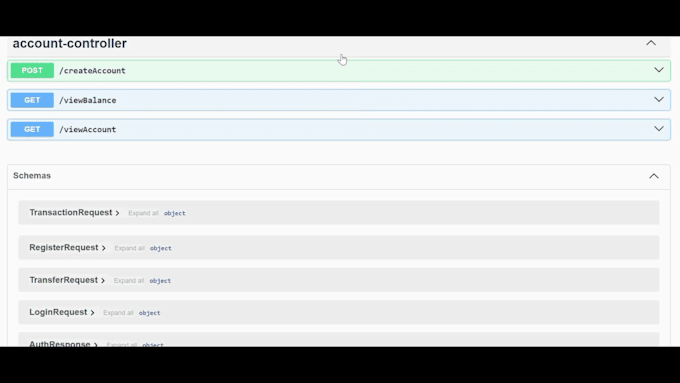This screenshot has height=383, width=680.
Task: Click object type label of TransferRequest
Action: pyautogui.click(x=160, y=281)
